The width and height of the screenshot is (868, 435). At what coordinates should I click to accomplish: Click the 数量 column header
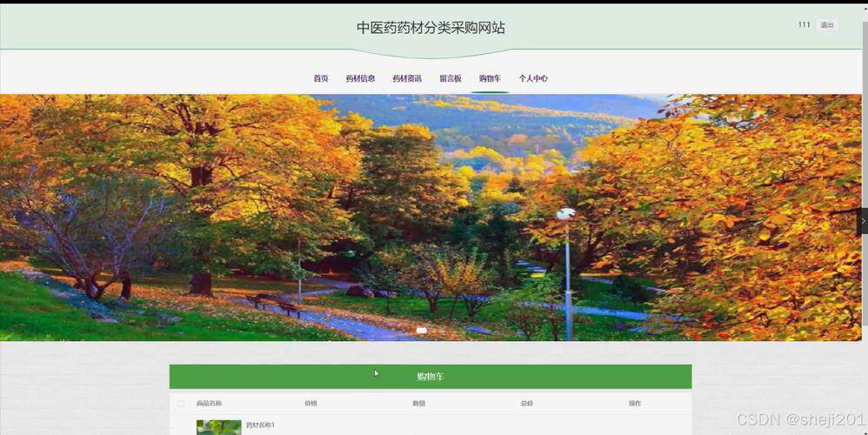point(418,404)
